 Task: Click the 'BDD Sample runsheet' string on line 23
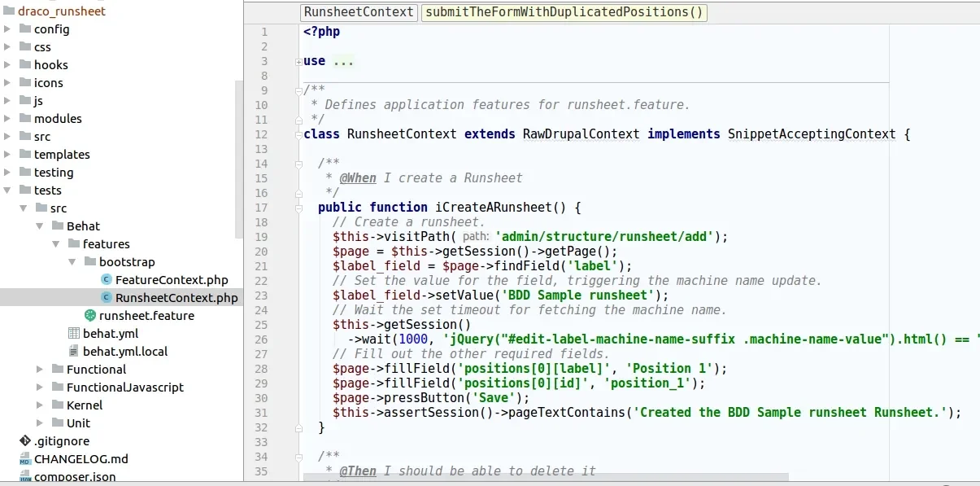coord(578,295)
